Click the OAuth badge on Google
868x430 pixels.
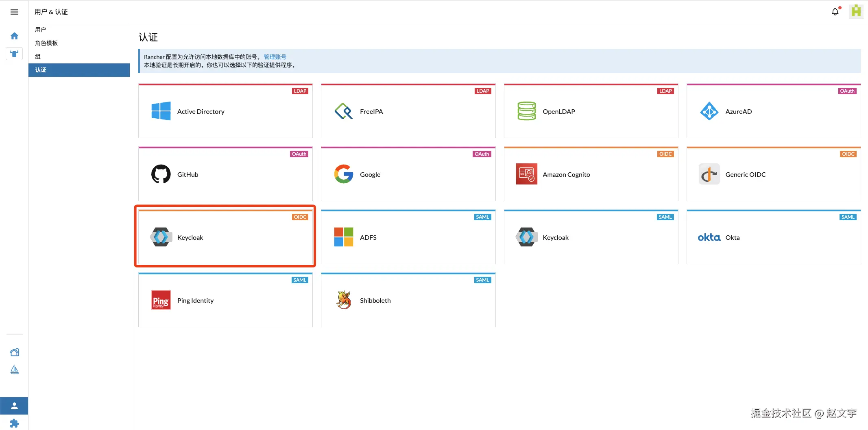[482, 154]
